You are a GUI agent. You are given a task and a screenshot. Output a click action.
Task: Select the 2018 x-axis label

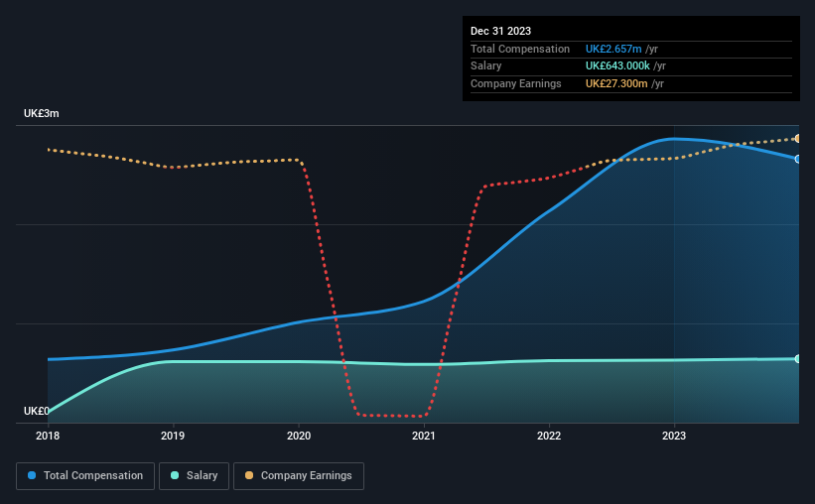(x=48, y=436)
